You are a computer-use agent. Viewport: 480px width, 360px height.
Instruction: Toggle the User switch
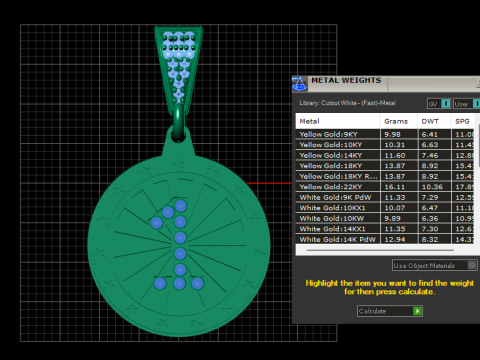(x=466, y=104)
